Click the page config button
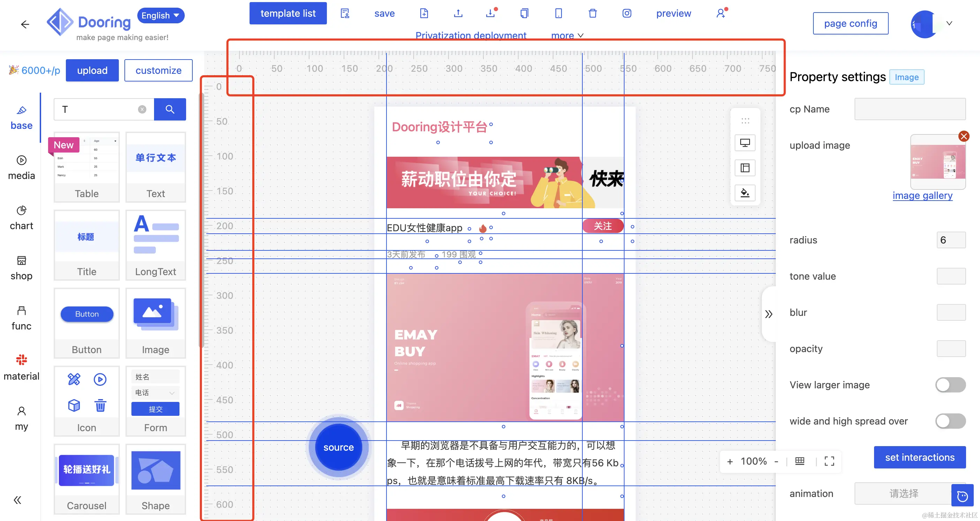980x521 pixels. pos(851,24)
